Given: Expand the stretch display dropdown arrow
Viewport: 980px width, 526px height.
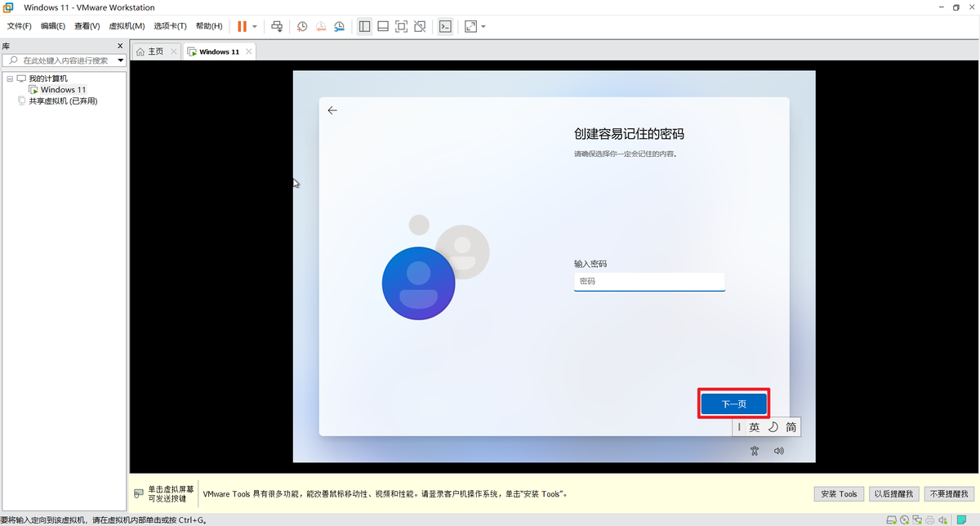Looking at the screenshot, I should coord(483,26).
